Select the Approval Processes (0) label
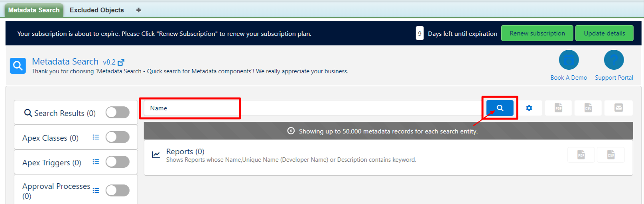This screenshot has height=204, width=644. 56,191
